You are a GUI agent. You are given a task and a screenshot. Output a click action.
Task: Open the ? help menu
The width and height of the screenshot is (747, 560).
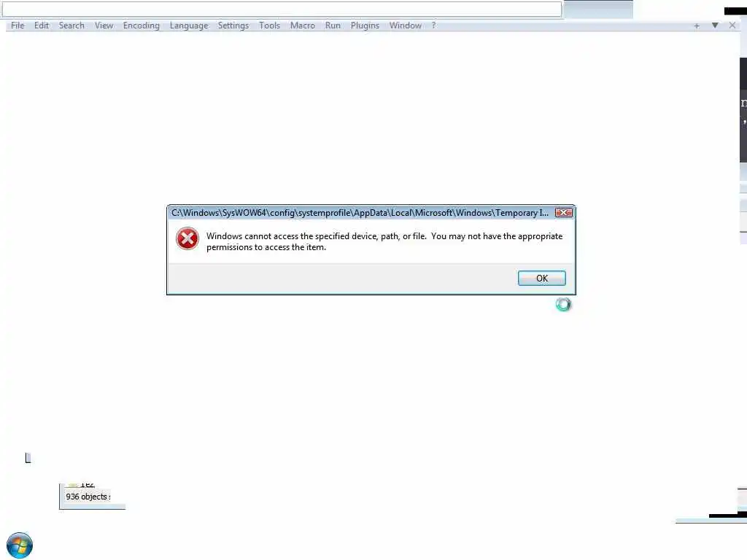pos(433,26)
